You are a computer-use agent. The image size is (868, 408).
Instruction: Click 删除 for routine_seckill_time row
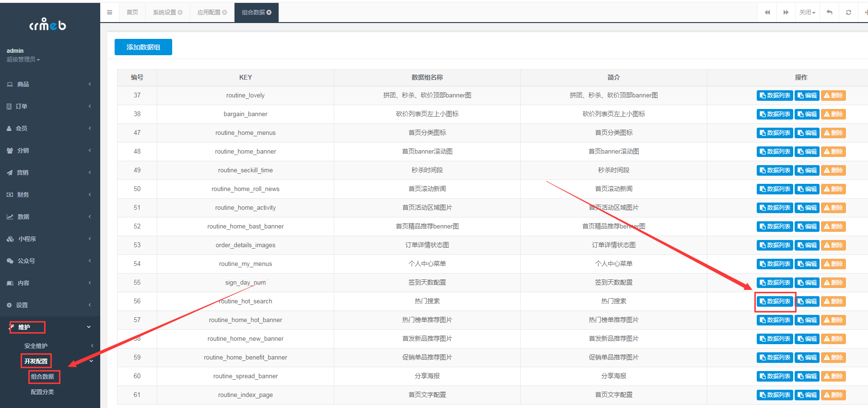pos(833,170)
